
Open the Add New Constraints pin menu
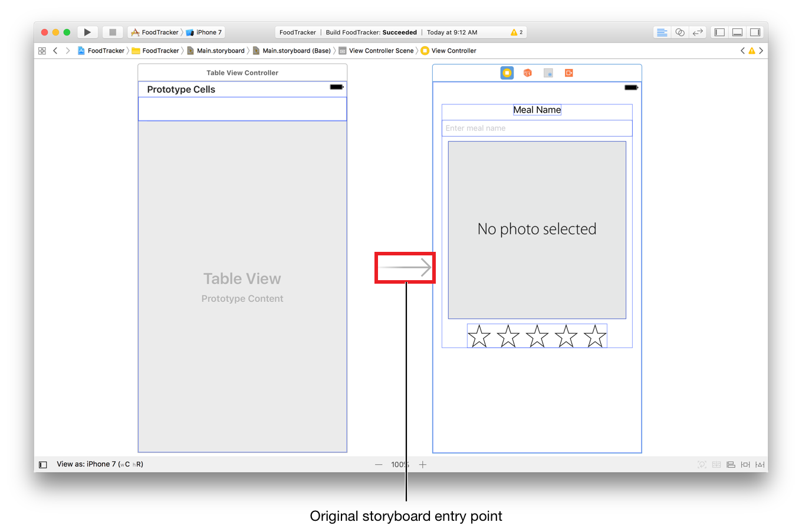click(x=745, y=465)
